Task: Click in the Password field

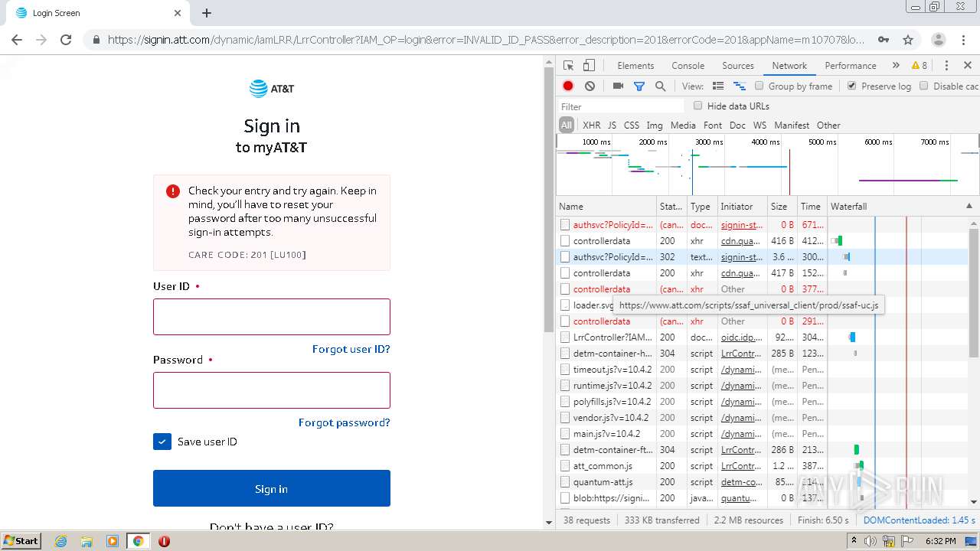Action: pos(272,390)
